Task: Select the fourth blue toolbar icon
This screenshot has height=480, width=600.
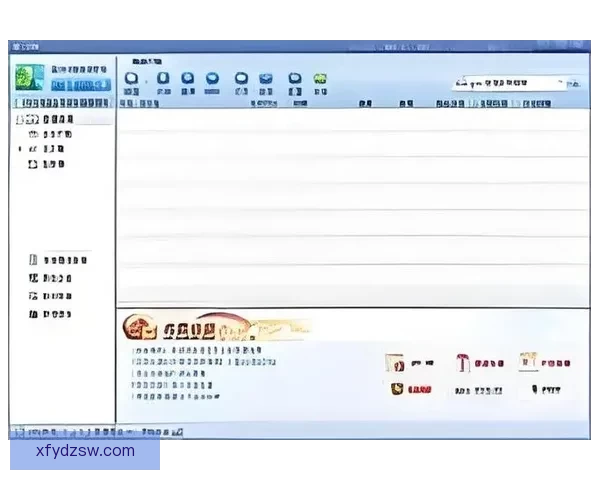Action: pos(212,78)
